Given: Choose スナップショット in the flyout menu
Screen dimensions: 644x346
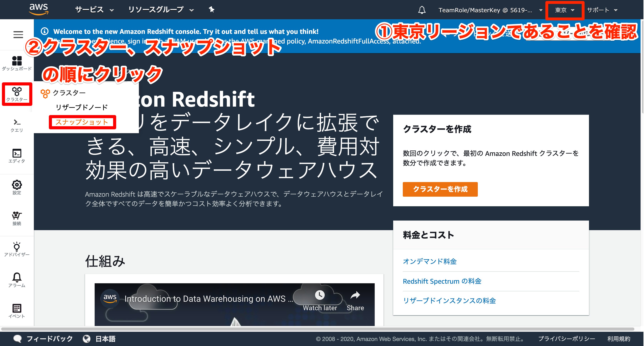Looking at the screenshot, I should pyautogui.click(x=82, y=122).
